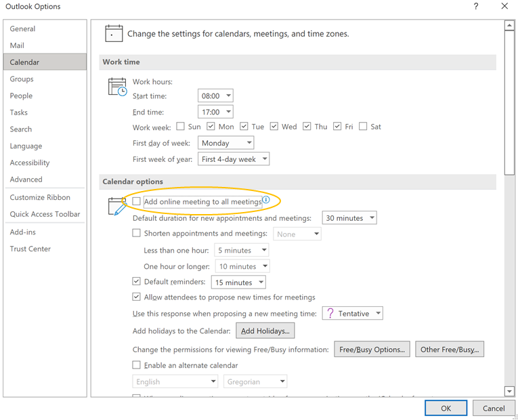Viewport: 518px width, 420px height.
Task: Open the Tentative response dropdown
Action: [352, 314]
